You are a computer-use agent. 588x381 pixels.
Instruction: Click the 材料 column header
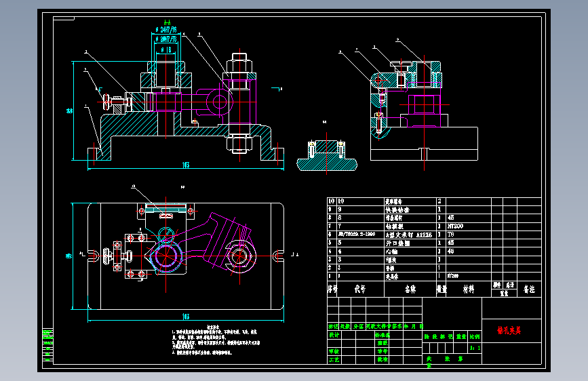pyautogui.click(x=469, y=289)
